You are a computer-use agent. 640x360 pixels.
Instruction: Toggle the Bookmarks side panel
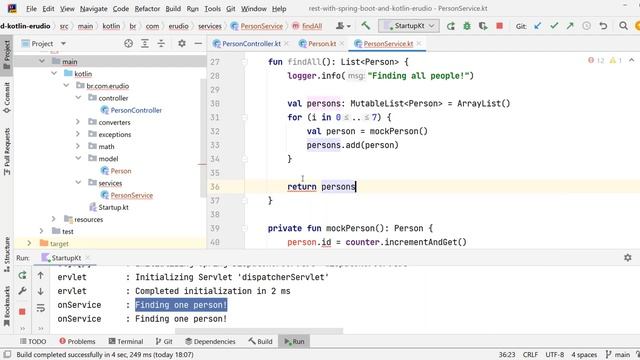(x=7, y=307)
